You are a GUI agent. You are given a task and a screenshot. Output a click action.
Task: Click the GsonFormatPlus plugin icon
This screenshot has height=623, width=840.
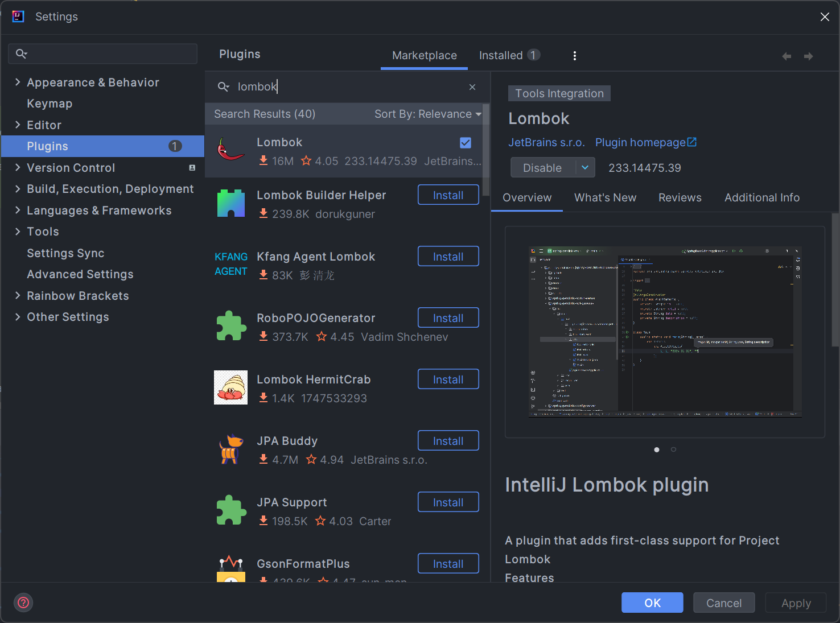tap(230, 568)
